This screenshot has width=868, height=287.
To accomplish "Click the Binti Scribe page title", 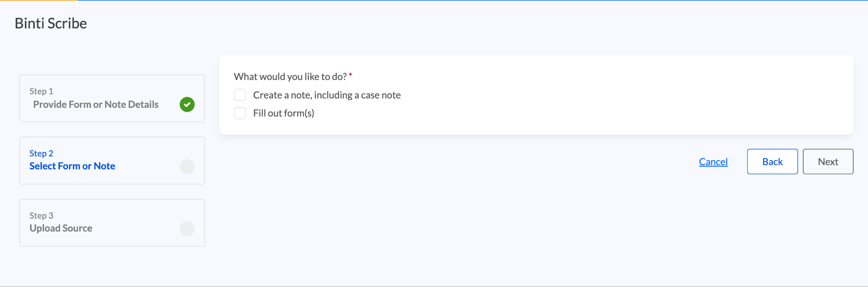I will pyautogui.click(x=51, y=23).
